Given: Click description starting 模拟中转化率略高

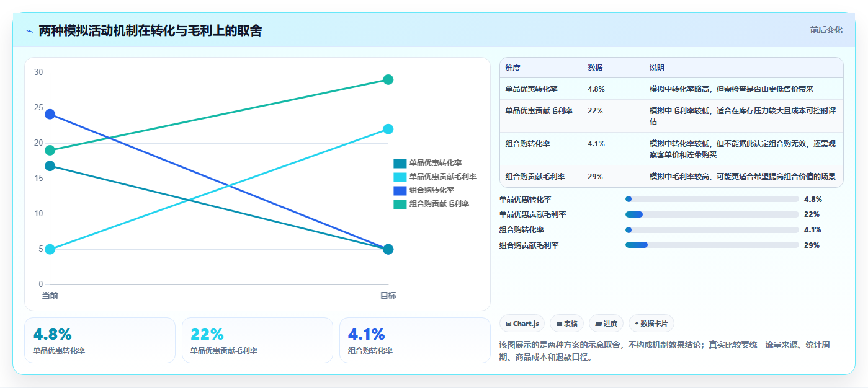Looking at the screenshot, I should 732,89.
